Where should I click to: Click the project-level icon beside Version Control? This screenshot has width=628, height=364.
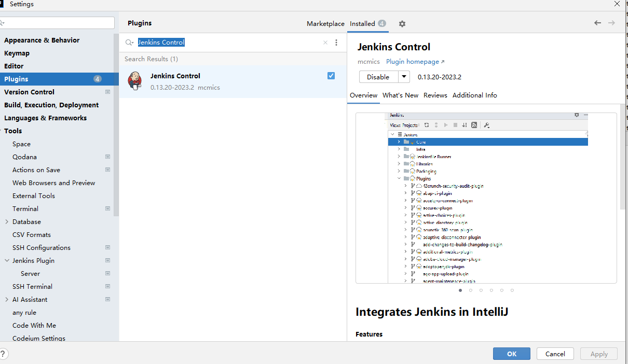[x=108, y=92]
